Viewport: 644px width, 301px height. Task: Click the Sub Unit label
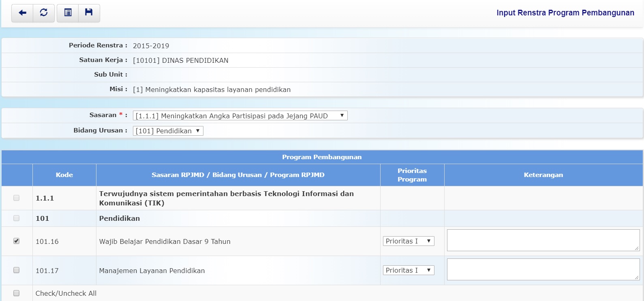111,75
